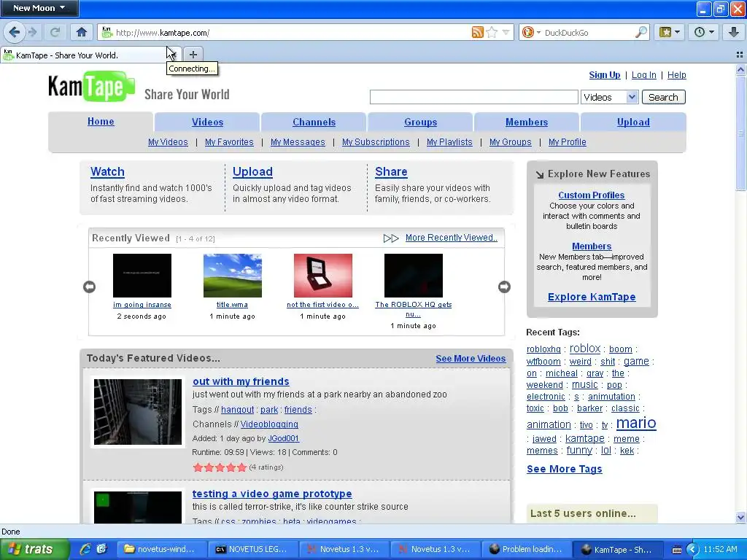Click the KamTape logo

[x=91, y=86]
